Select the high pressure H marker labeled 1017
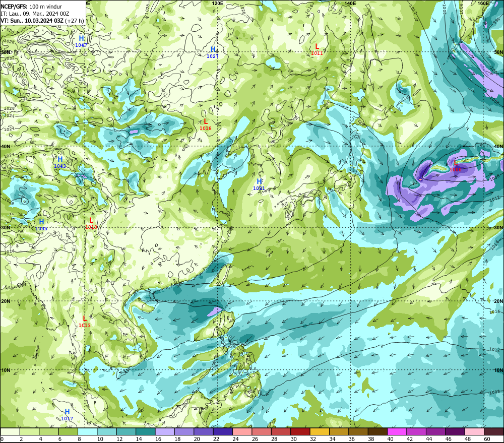 pyautogui.click(x=67, y=412)
